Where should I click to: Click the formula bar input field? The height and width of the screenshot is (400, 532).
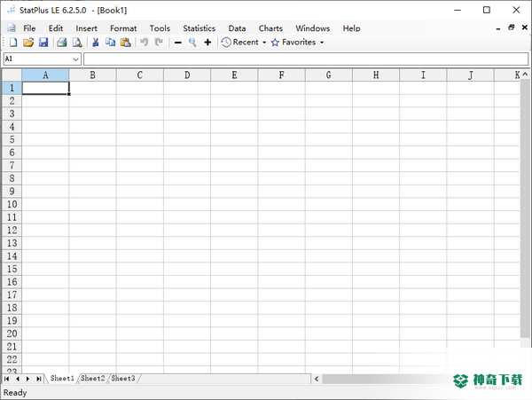click(306, 59)
